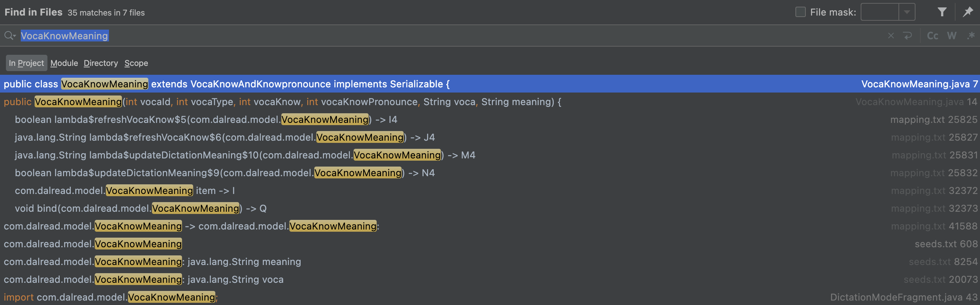This screenshot has height=305, width=980.
Task: Toggle Match Case (Cc) option
Action: click(932, 36)
